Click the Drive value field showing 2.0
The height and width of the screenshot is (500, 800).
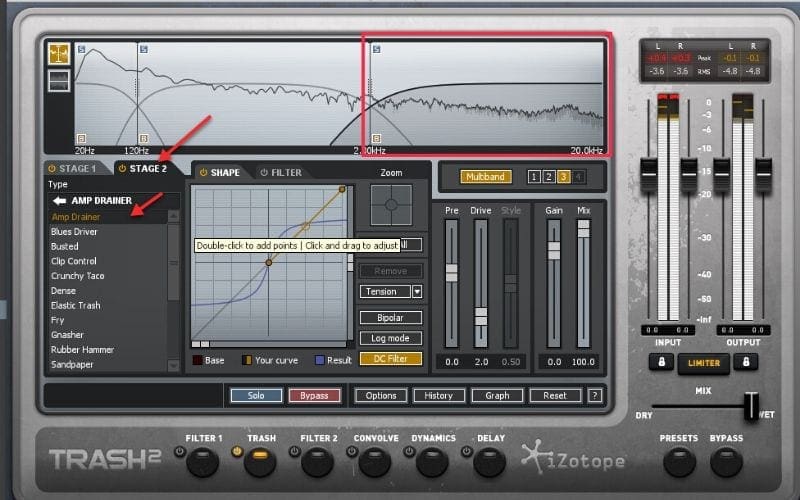[x=481, y=362]
